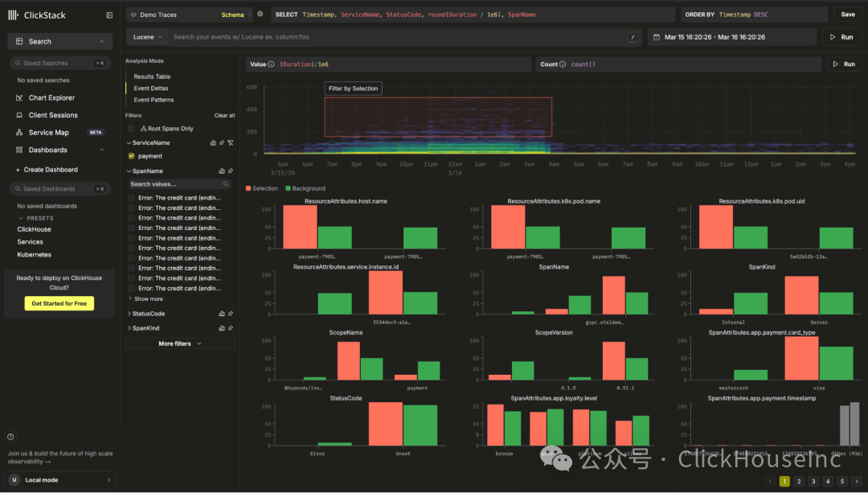Click the Save button
This screenshot has width=868, height=493.
848,14
